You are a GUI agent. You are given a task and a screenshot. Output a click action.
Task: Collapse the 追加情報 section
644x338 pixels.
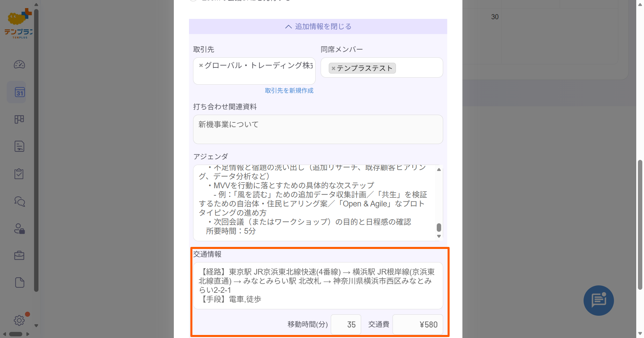coord(318,26)
